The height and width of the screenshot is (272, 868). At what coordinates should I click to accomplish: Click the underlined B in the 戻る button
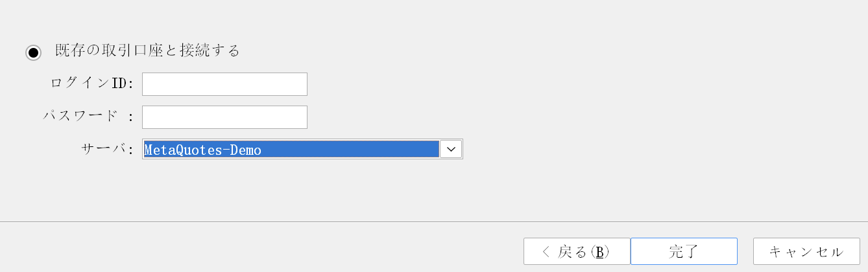coord(599,252)
